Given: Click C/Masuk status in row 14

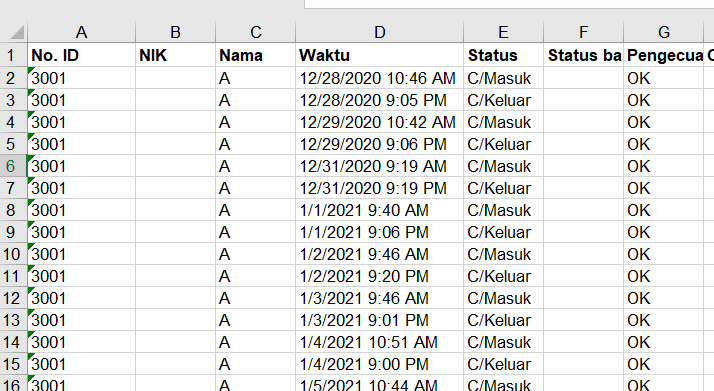Looking at the screenshot, I should (503, 342).
